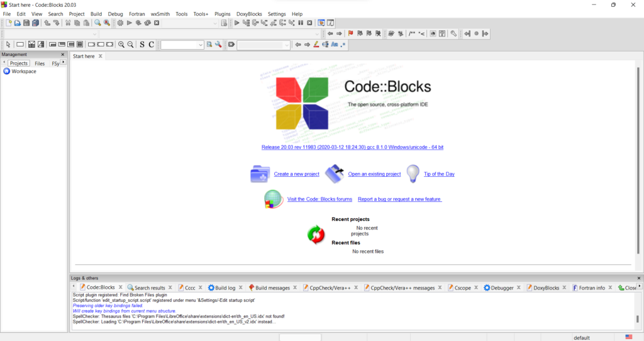
Task: Click the Find magnifier icon in toolbar
Action: (x=97, y=23)
